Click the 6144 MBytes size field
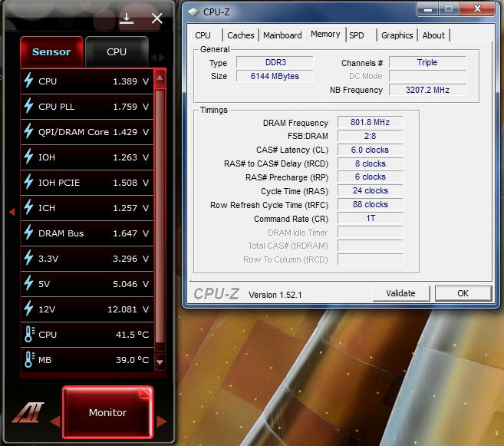Viewport: 504px width, 446px height. click(x=275, y=76)
